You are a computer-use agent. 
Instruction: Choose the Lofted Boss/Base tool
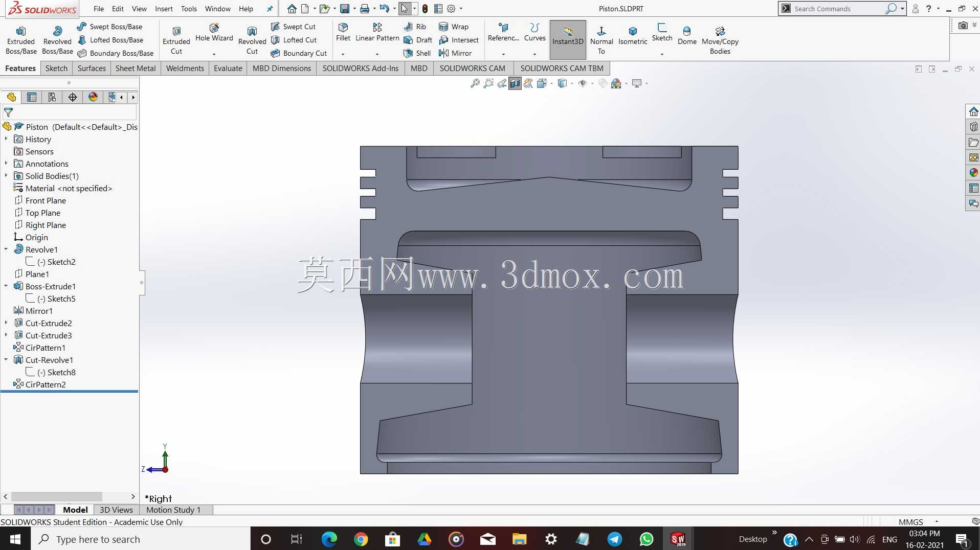pos(110,40)
